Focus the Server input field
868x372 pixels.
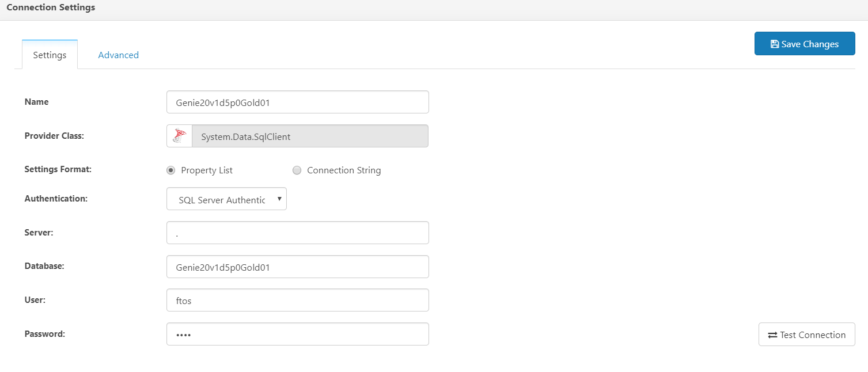pyautogui.click(x=297, y=233)
